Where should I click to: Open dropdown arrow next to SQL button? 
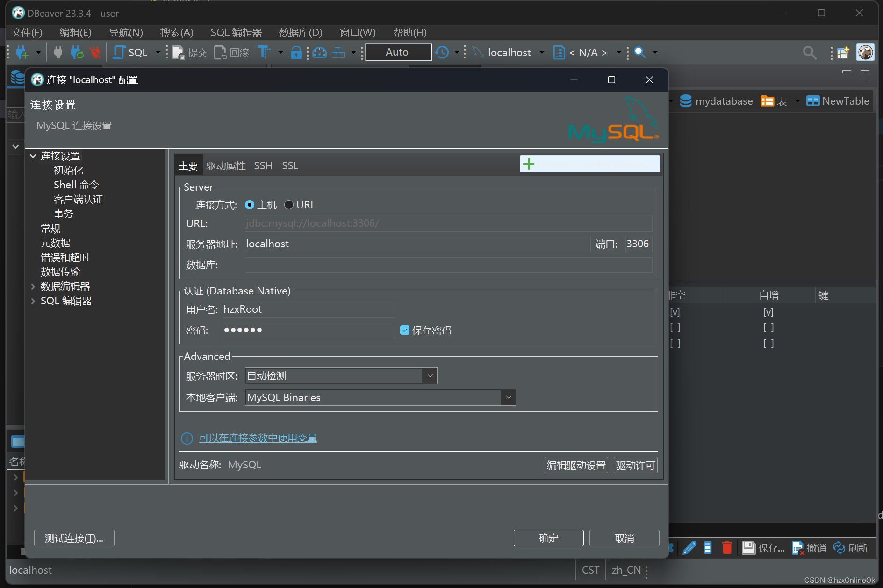[158, 52]
